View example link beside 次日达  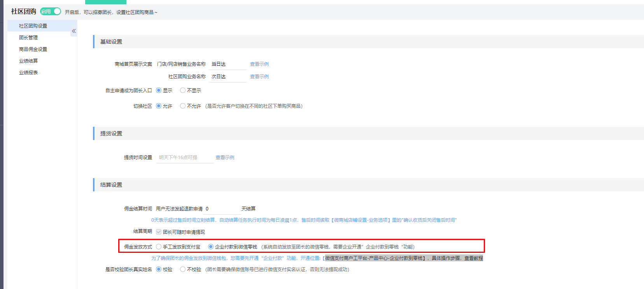pos(259,77)
